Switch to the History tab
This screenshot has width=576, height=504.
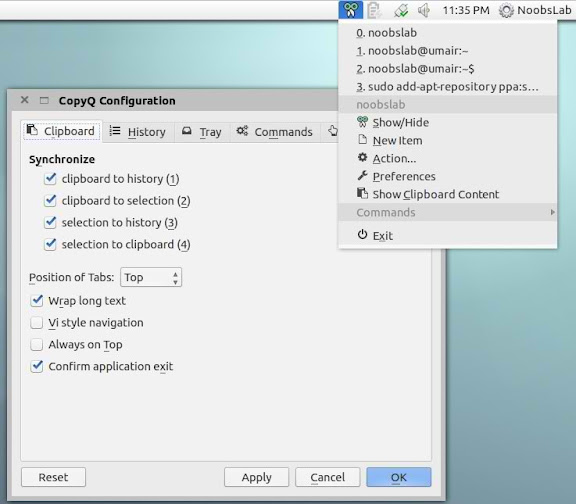pos(138,132)
